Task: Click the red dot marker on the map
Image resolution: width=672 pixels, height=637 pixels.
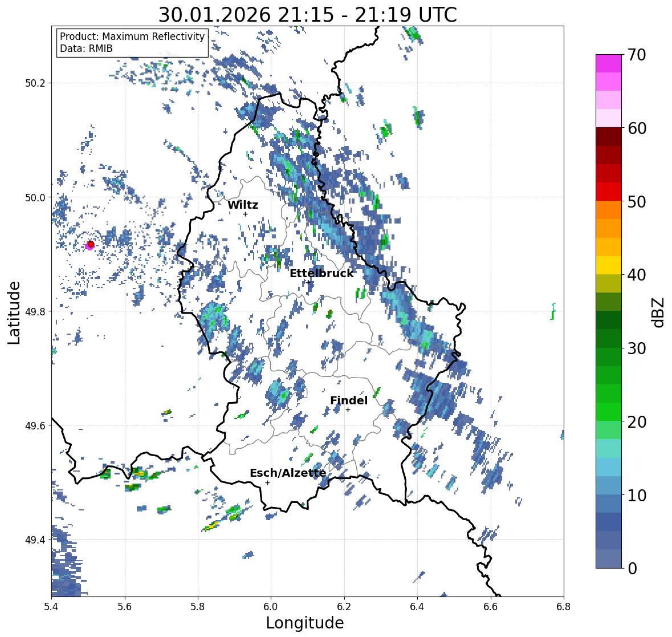Action: tap(91, 244)
